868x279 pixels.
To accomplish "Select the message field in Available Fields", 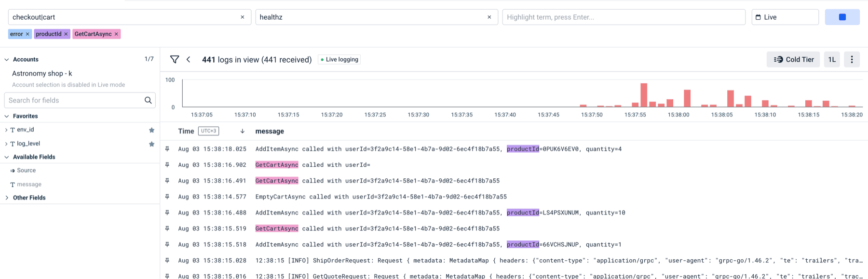I will tap(29, 185).
